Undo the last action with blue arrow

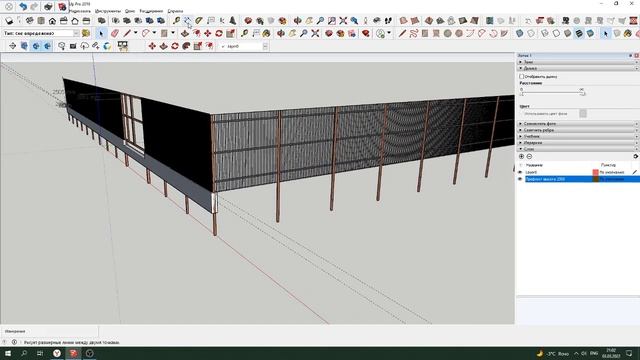[23, 7]
